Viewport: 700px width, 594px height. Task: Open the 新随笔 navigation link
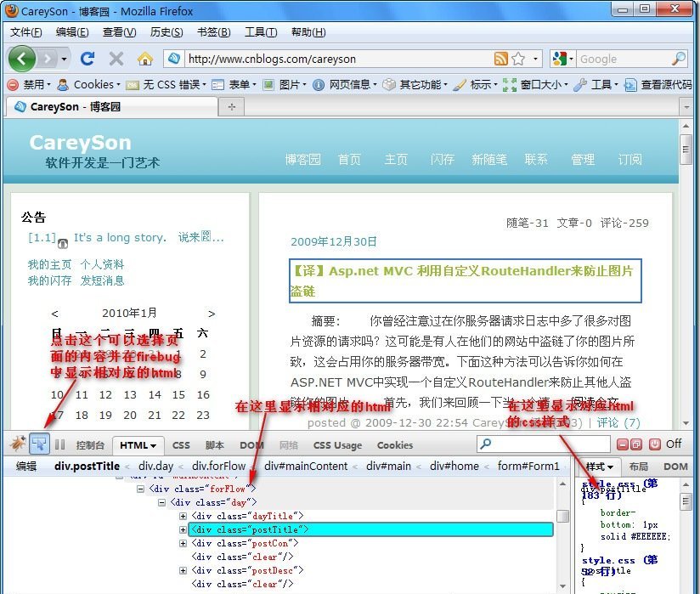coord(489,160)
